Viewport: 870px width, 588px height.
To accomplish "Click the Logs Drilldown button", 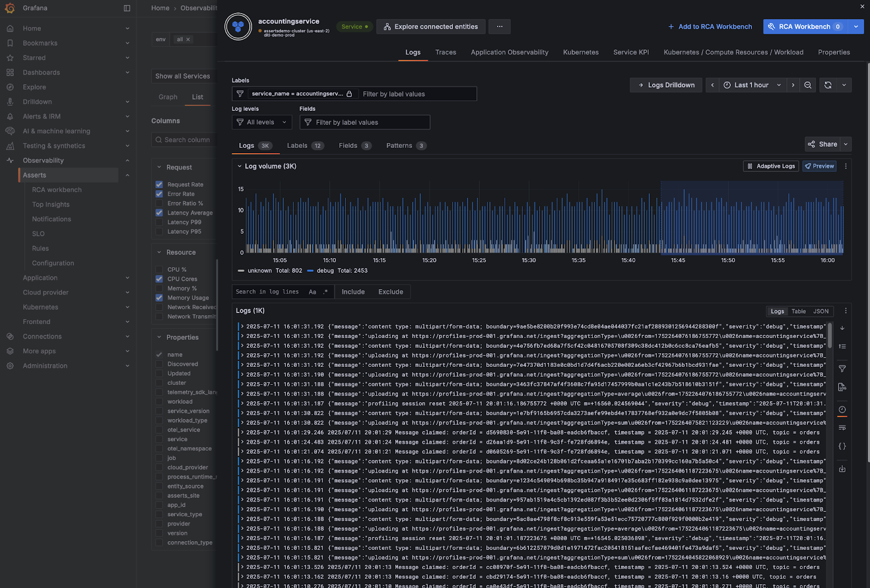I will click(x=666, y=85).
